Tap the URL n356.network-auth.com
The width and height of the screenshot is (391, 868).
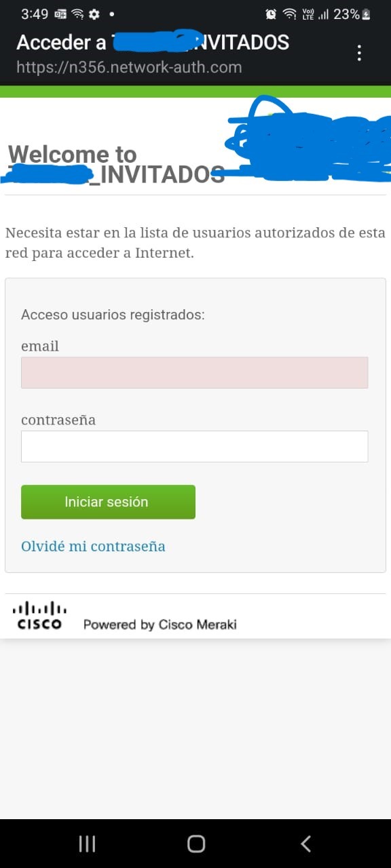pos(128,66)
